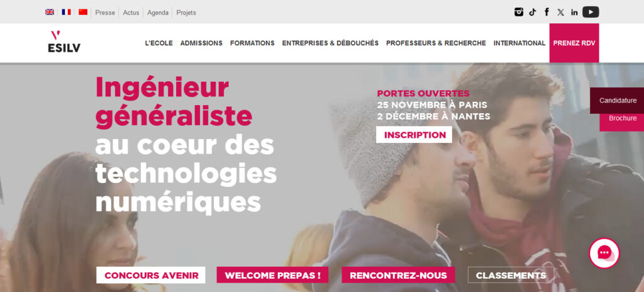The image size is (644, 292).
Task: Open the FORMATIONS menu
Action: coord(252,43)
